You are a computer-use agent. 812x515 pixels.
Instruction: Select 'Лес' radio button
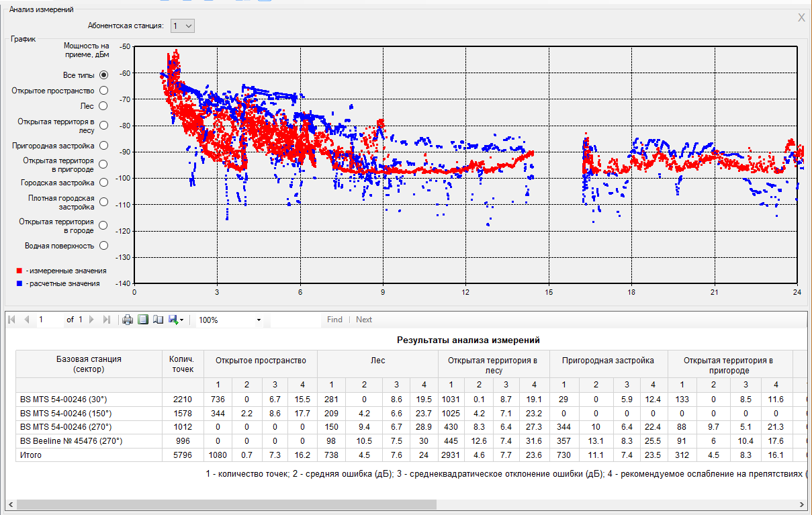point(103,105)
